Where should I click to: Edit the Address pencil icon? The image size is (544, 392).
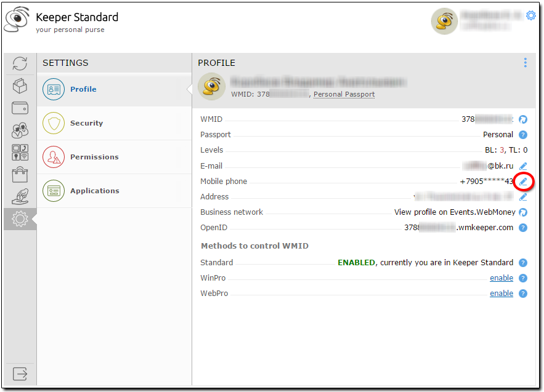[x=523, y=197]
